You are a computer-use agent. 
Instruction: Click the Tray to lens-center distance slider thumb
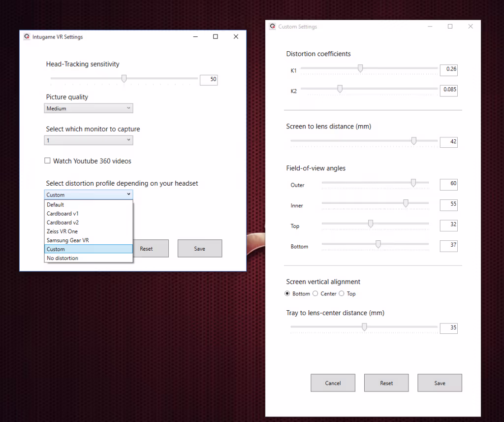(364, 327)
